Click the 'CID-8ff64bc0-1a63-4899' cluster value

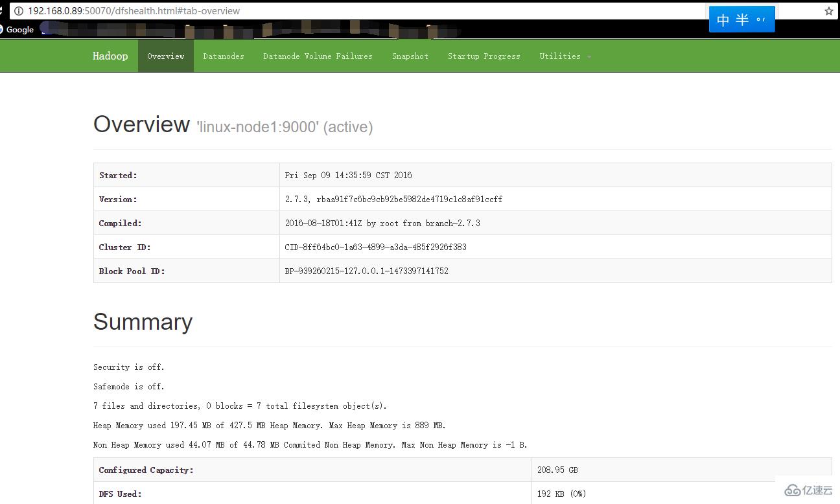click(376, 247)
